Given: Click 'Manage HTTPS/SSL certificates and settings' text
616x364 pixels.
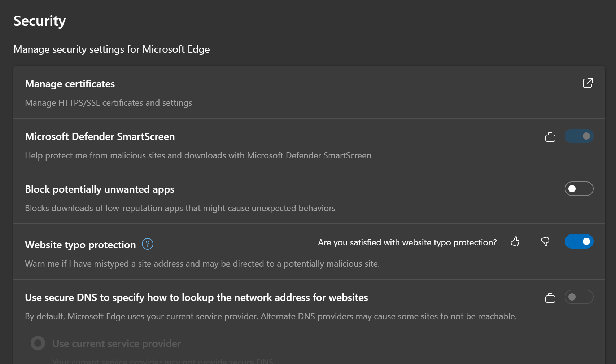Looking at the screenshot, I should [x=108, y=103].
